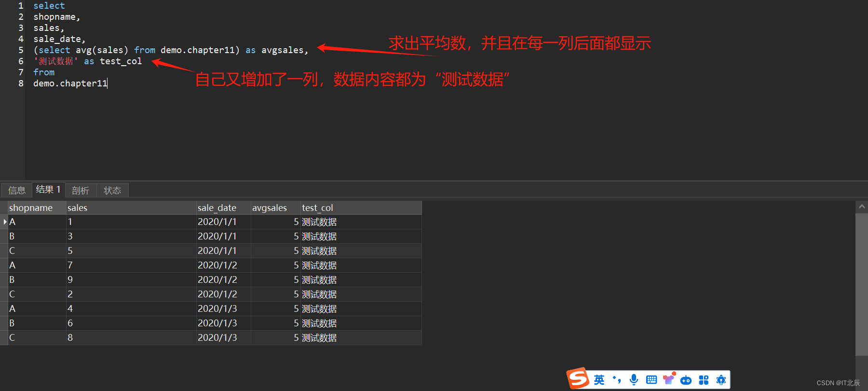868x391 pixels.
Task: Click shopname cell B in sales 9 row
Action: [x=37, y=279]
